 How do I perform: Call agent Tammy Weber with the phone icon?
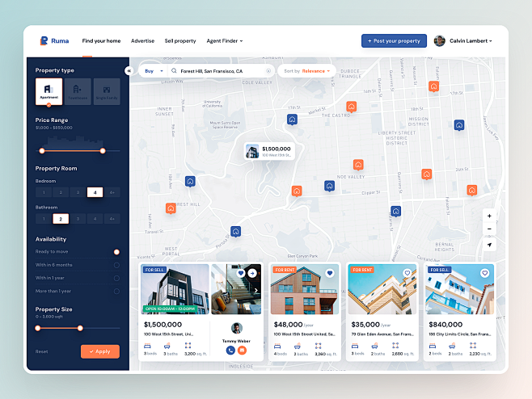point(230,351)
